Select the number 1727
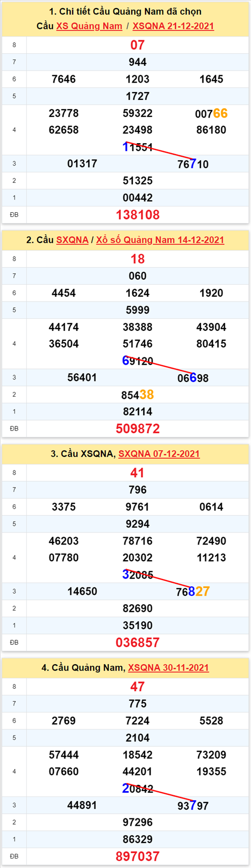251x868 pixels. pos(138,96)
